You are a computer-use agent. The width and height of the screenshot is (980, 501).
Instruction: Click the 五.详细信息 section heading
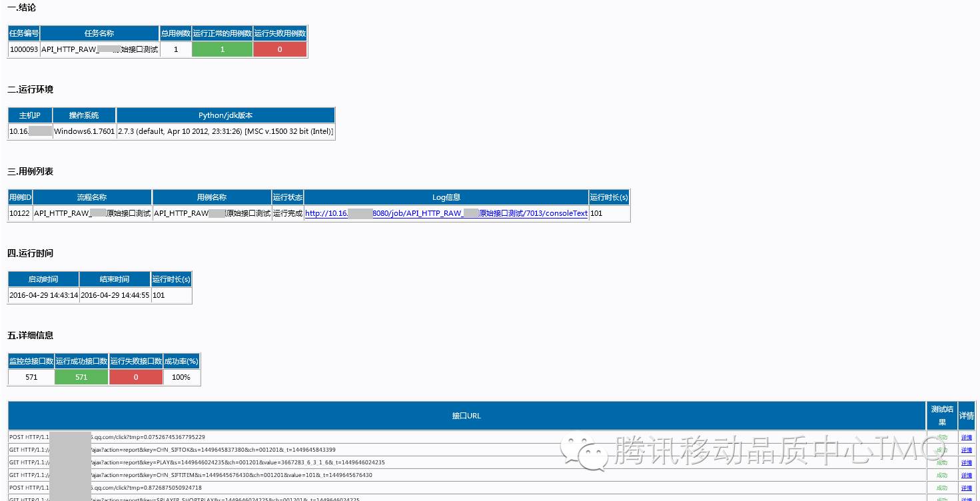click(30, 335)
